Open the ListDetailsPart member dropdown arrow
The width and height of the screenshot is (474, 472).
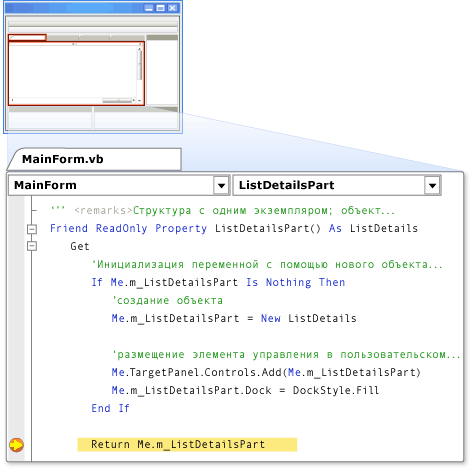pos(432,185)
